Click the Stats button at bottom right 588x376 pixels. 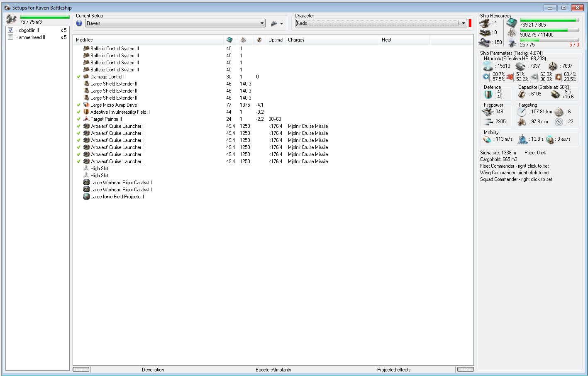(x=466, y=369)
